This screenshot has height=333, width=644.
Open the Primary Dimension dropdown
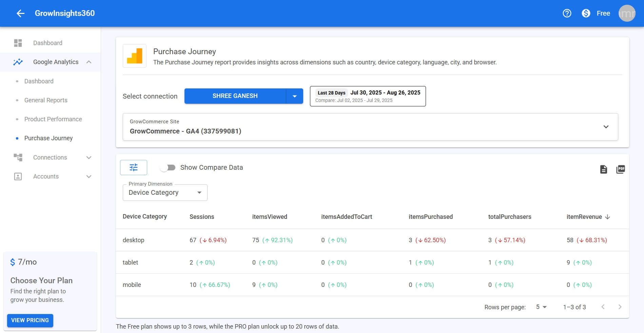165,193
